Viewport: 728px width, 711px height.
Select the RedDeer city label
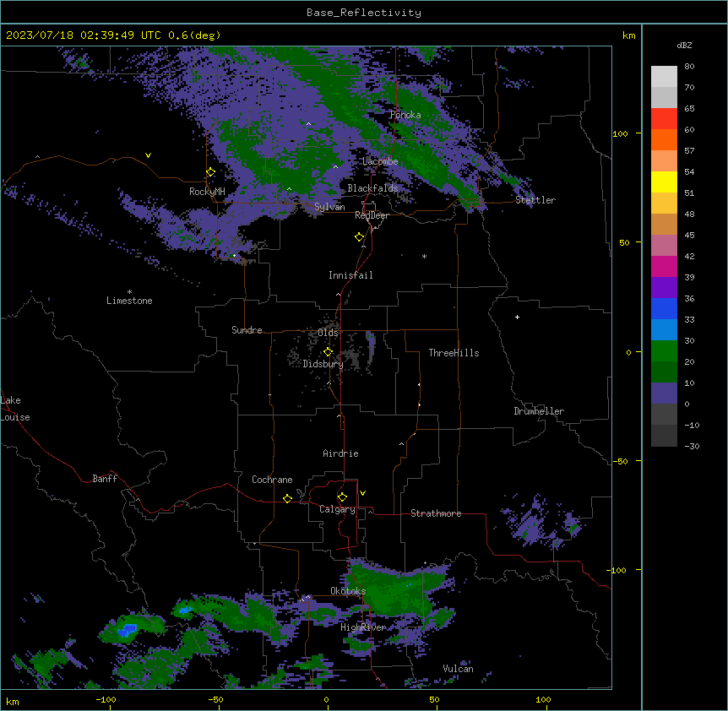point(372,215)
